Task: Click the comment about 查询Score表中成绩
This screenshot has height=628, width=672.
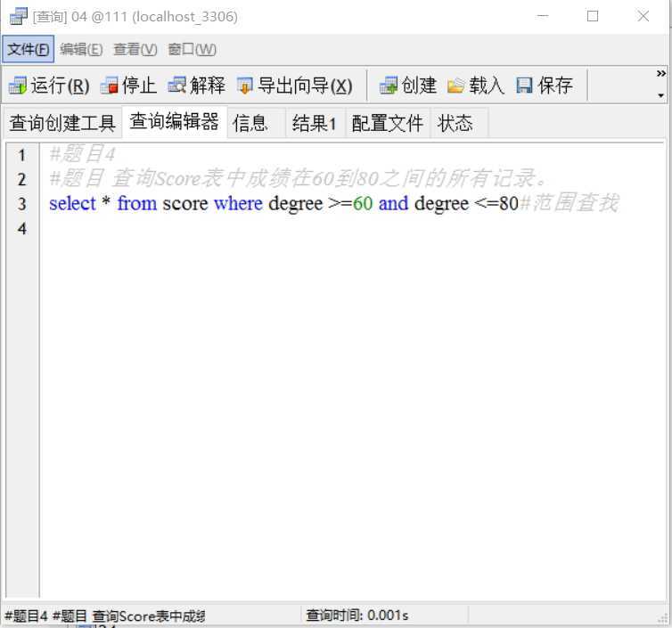Action: (298, 178)
